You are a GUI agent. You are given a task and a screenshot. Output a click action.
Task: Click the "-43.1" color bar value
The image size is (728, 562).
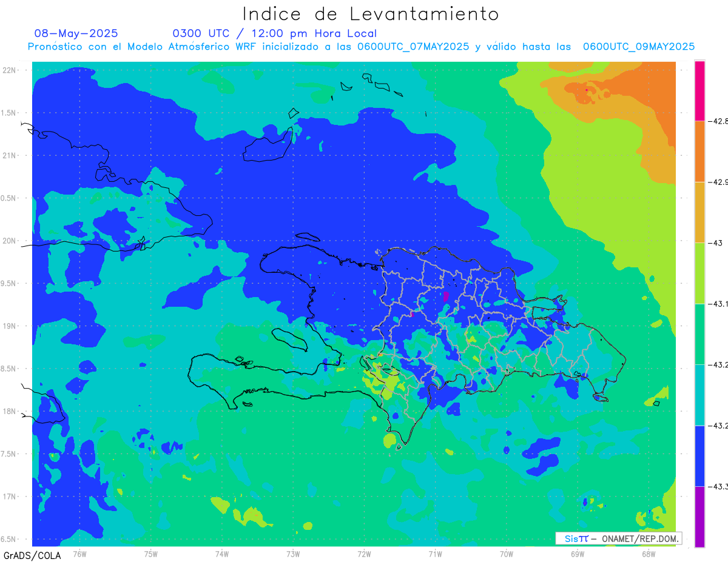coord(718,304)
